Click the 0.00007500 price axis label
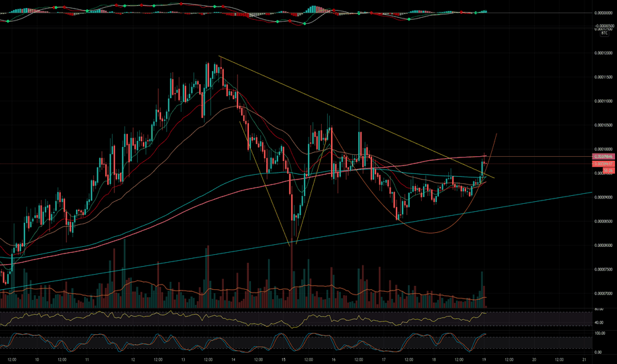The image size is (617, 364). click(603, 269)
